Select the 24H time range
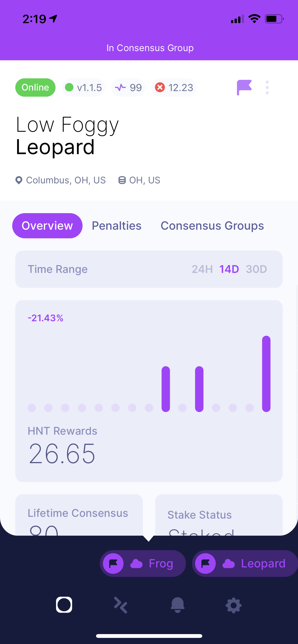Image resolution: width=298 pixels, height=644 pixels. click(202, 269)
